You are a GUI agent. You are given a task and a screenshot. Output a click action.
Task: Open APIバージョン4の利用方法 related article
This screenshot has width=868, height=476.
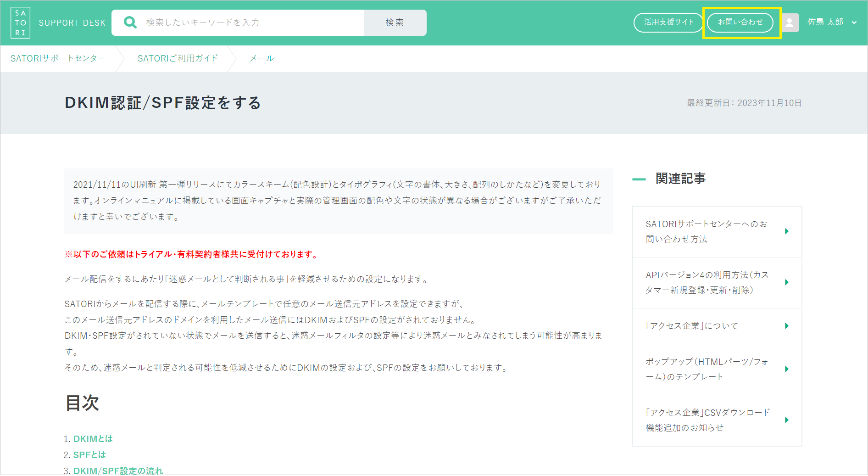(717, 283)
